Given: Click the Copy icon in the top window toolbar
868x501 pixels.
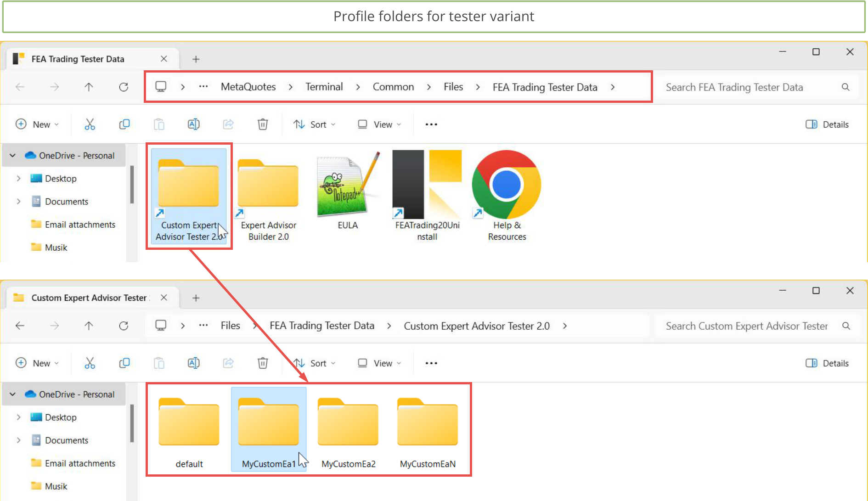Looking at the screenshot, I should click(x=124, y=124).
